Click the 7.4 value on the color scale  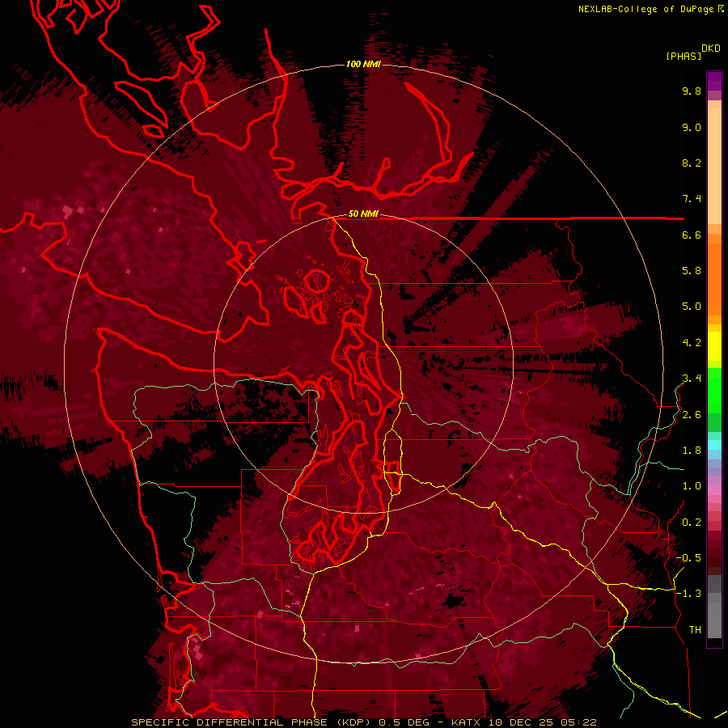[692, 199]
